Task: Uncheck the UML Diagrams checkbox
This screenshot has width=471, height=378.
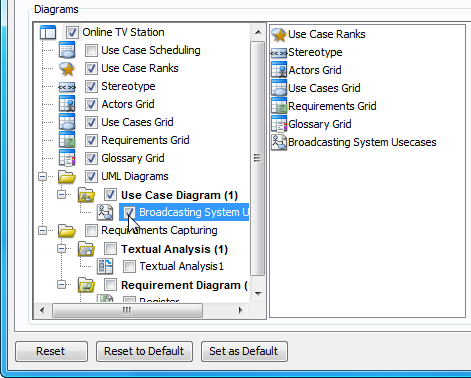Action: click(91, 176)
